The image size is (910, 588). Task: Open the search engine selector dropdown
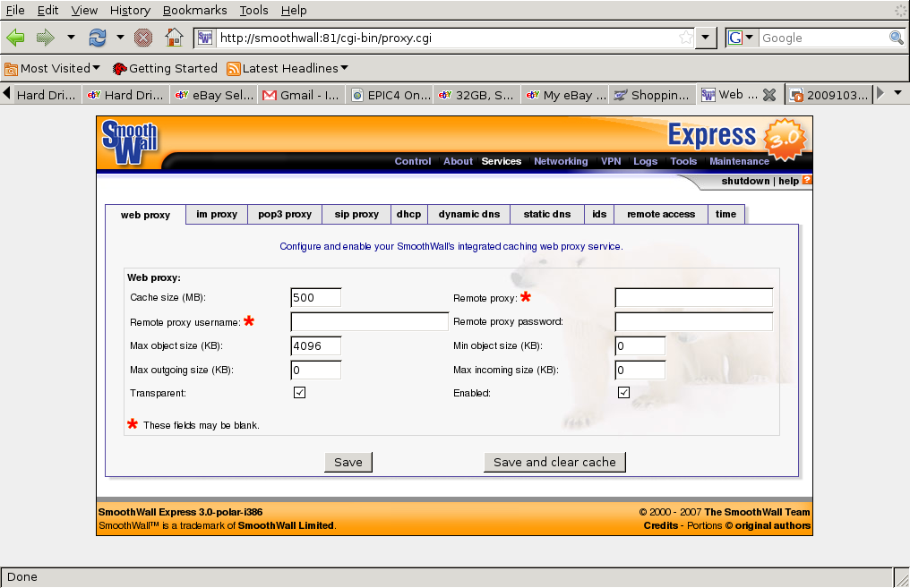(743, 38)
